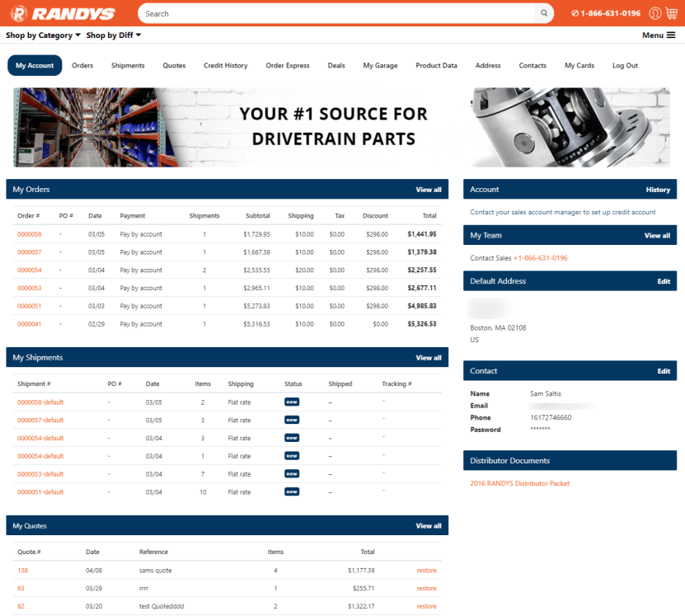View all in My Orders
Screen dimensions: 685x616
[428, 189]
